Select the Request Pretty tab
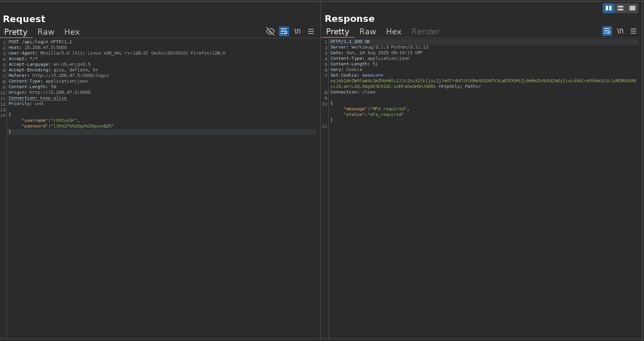 click(x=16, y=32)
